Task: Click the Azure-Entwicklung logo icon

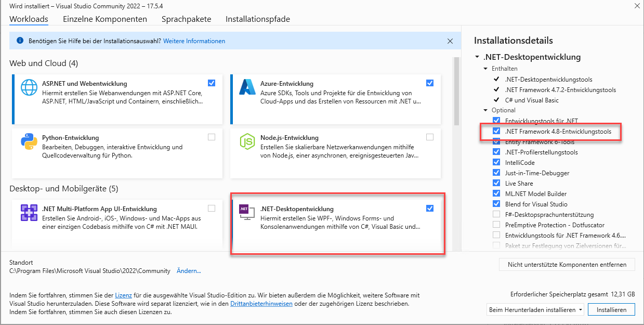Action: (x=247, y=87)
